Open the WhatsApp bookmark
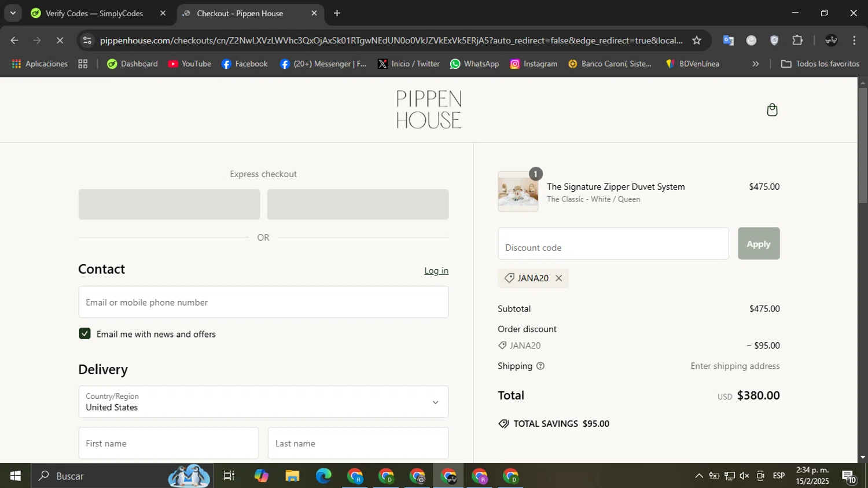The image size is (868, 488). point(475,64)
